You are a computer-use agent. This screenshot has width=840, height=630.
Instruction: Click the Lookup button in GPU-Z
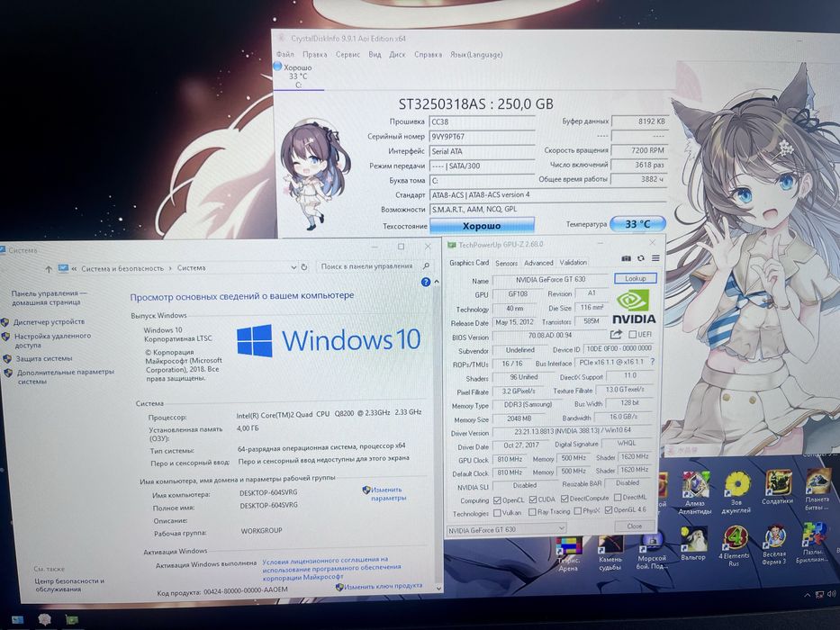coord(635,278)
